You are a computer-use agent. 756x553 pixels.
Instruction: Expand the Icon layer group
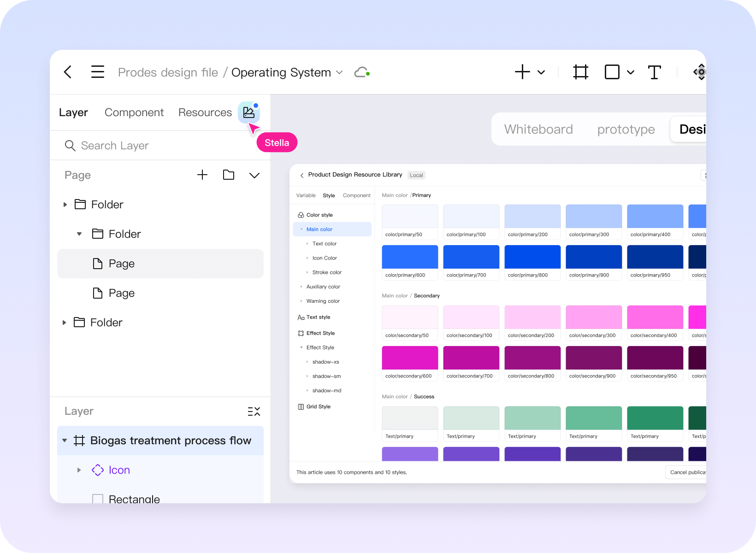pyautogui.click(x=79, y=470)
